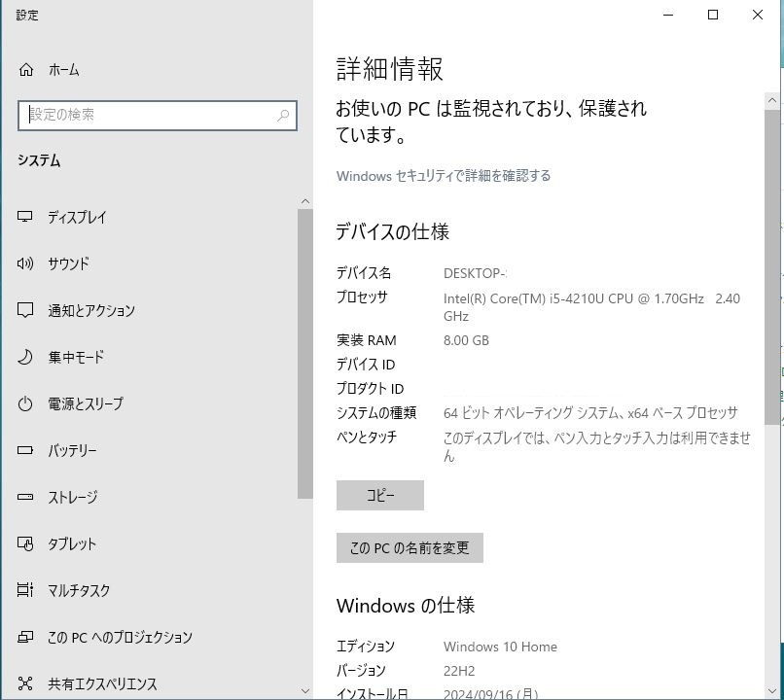Screen dimensions: 784x700
Task: Open Display settings via the monitor icon
Action: coord(26,218)
